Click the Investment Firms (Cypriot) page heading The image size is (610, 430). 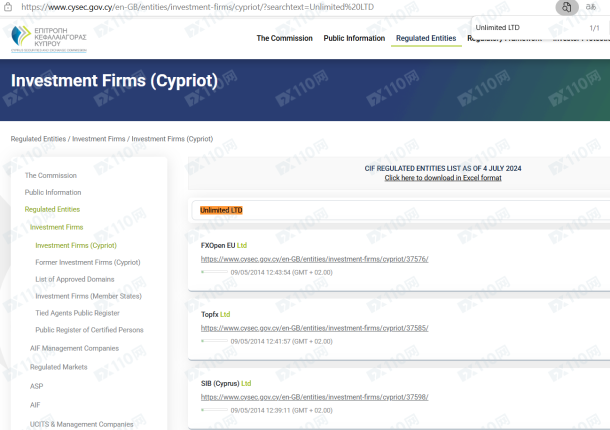click(x=114, y=81)
